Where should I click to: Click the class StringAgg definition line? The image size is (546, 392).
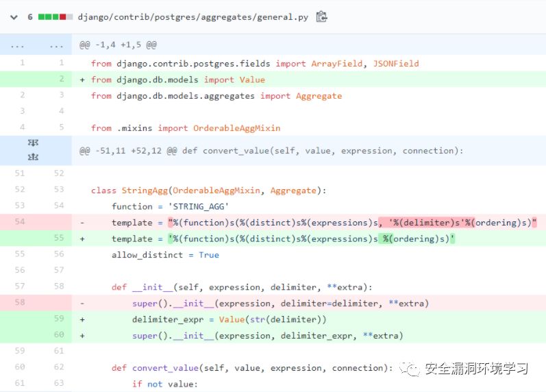point(208,191)
